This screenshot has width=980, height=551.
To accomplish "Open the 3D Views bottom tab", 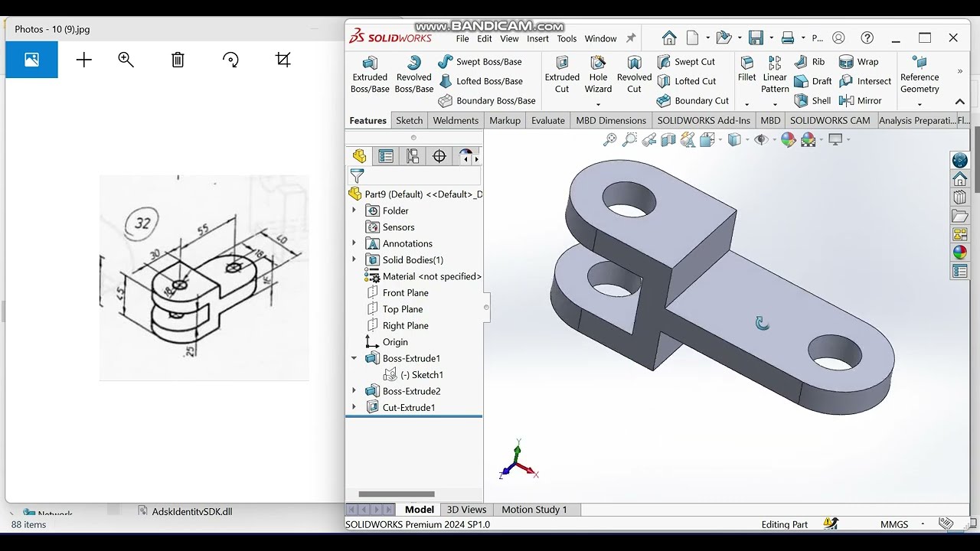I will pos(466,510).
